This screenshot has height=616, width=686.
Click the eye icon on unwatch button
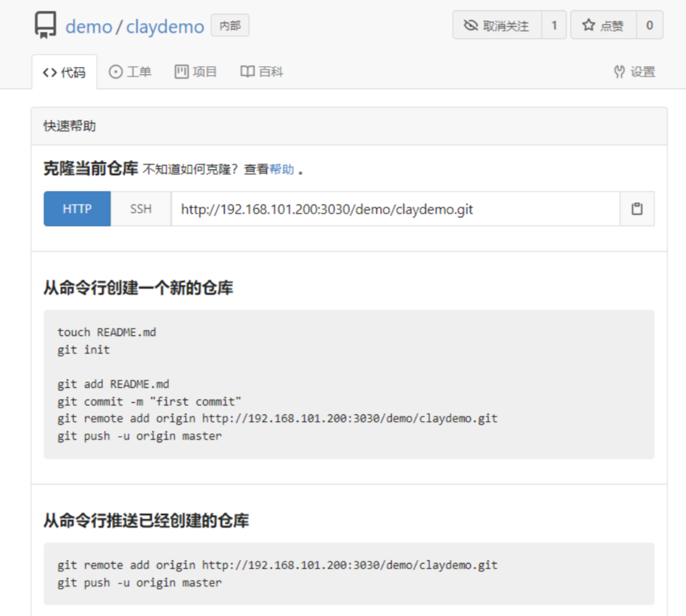click(x=471, y=26)
